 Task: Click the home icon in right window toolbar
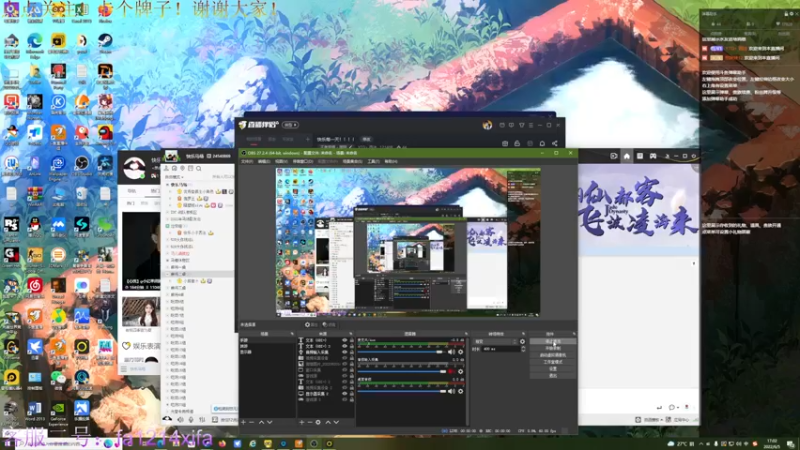pyautogui.click(x=627, y=156)
